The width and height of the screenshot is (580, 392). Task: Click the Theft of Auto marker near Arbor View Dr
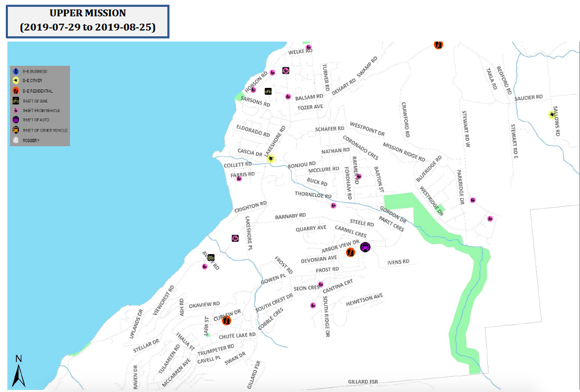pos(365,247)
